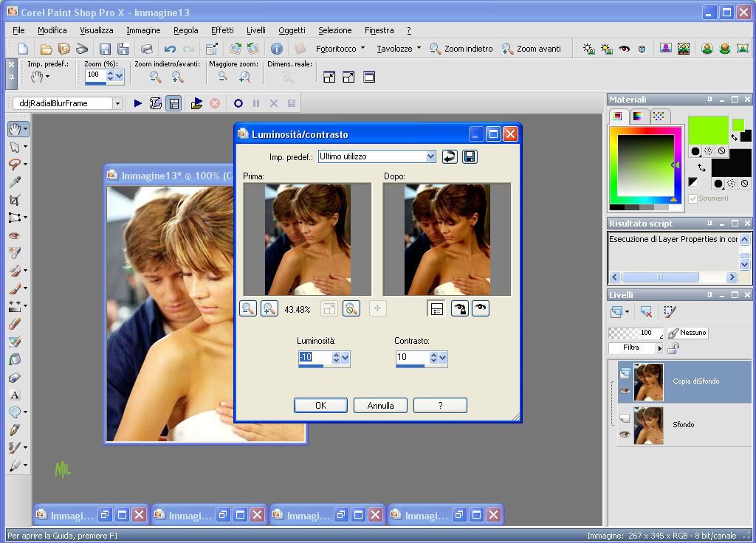Viewport: 756px width, 543px height.
Task: Click the ? help button in dialog
Action: pos(440,406)
